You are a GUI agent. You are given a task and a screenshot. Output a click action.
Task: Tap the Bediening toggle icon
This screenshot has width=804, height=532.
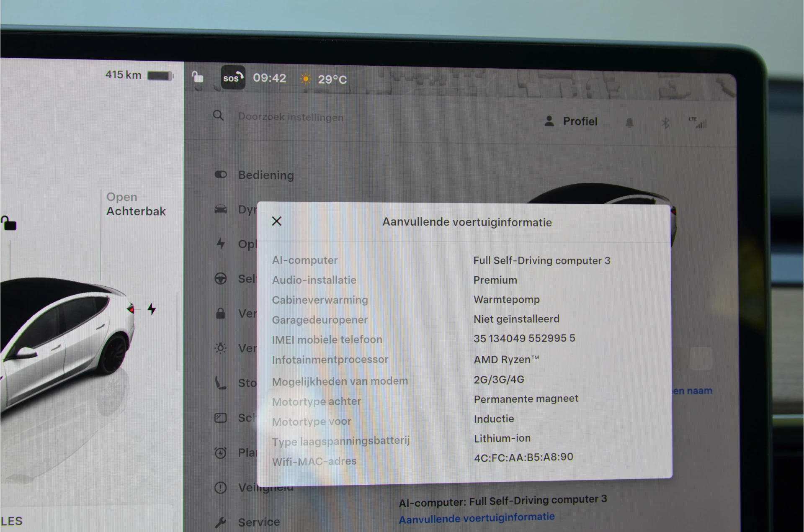(x=221, y=175)
